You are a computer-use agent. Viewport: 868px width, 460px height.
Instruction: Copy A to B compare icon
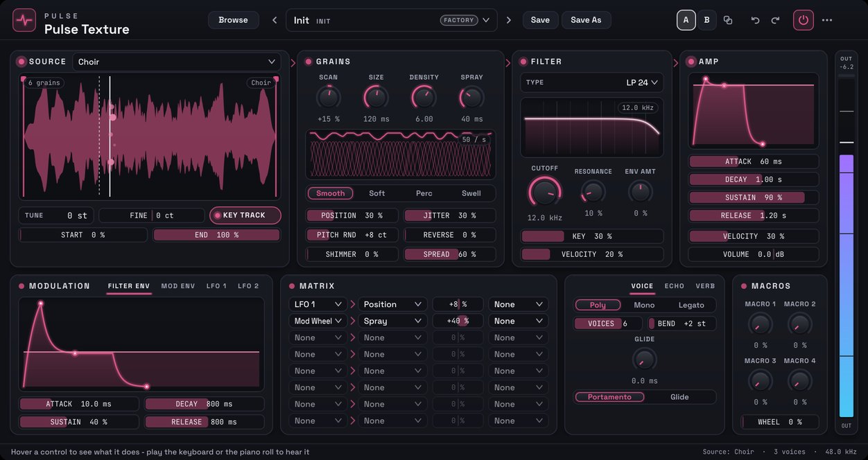pos(728,20)
